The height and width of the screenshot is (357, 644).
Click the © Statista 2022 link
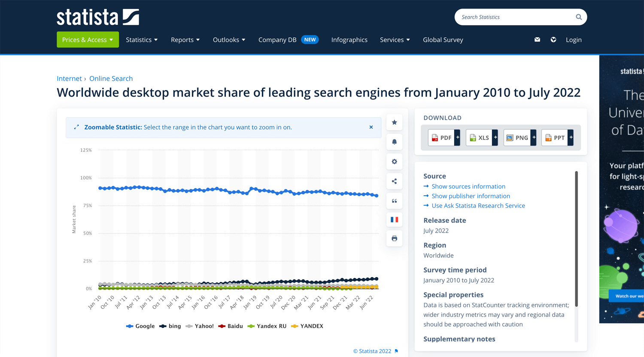point(372,351)
